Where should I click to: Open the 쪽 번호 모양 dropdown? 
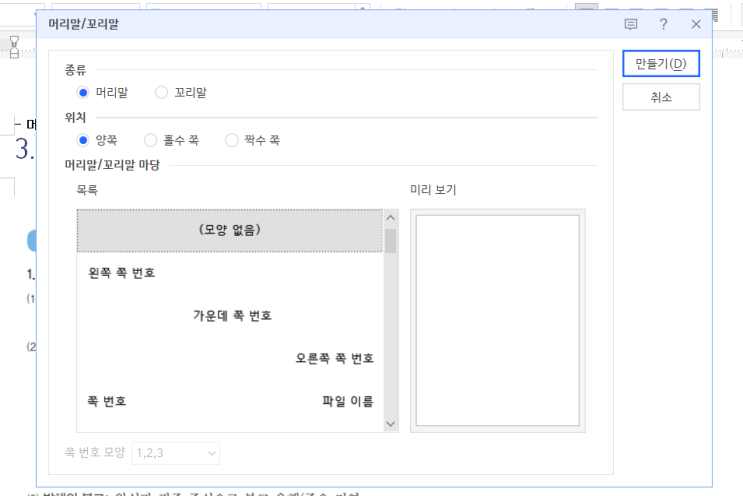[x=175, y=453]
